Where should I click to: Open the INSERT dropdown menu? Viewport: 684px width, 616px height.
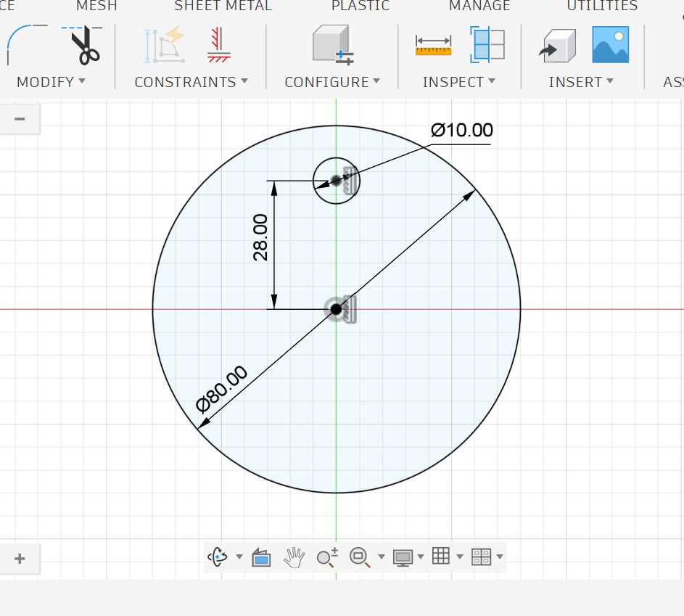(x=581, y=81)
